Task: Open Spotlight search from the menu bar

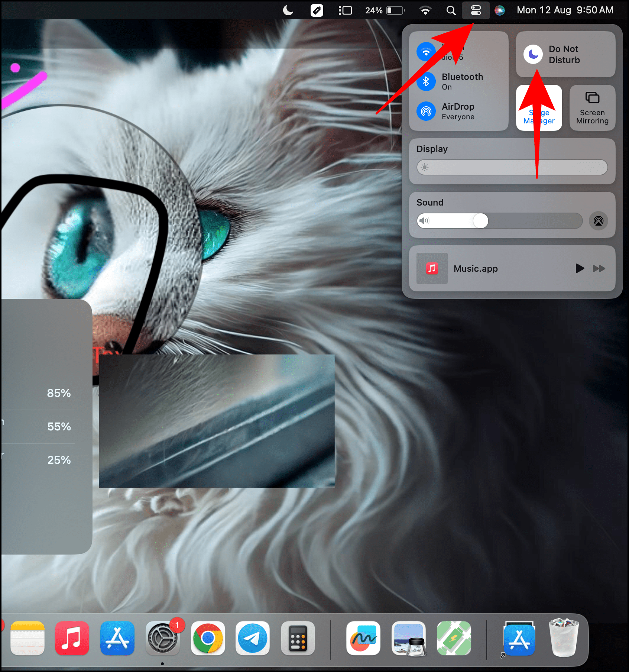Action: click(451, 10)
